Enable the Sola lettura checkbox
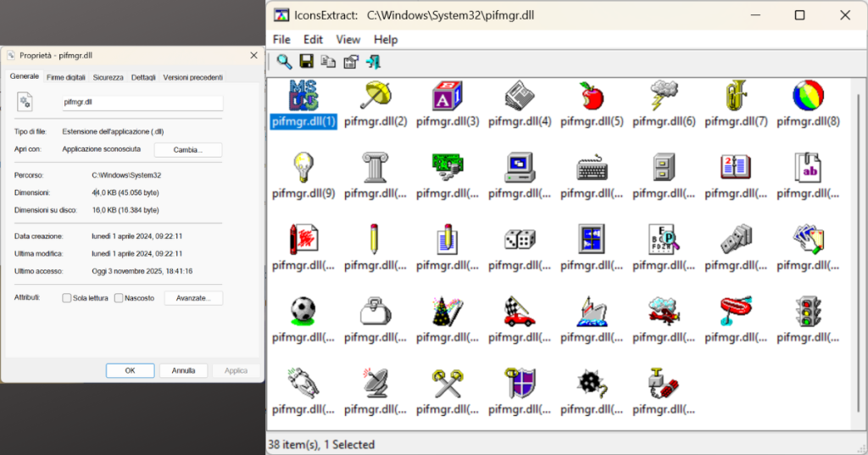 [67, 298]
